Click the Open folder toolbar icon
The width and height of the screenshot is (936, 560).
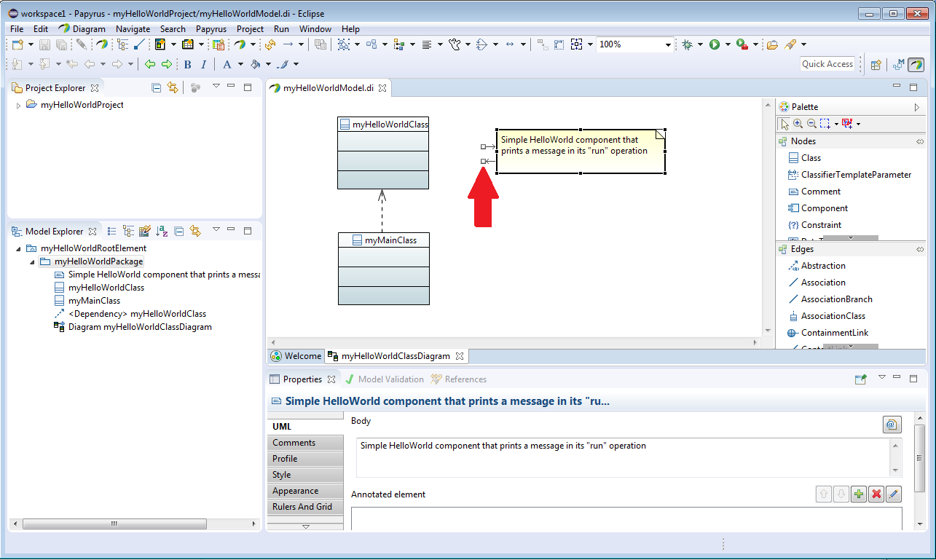[x=772, y=44]
